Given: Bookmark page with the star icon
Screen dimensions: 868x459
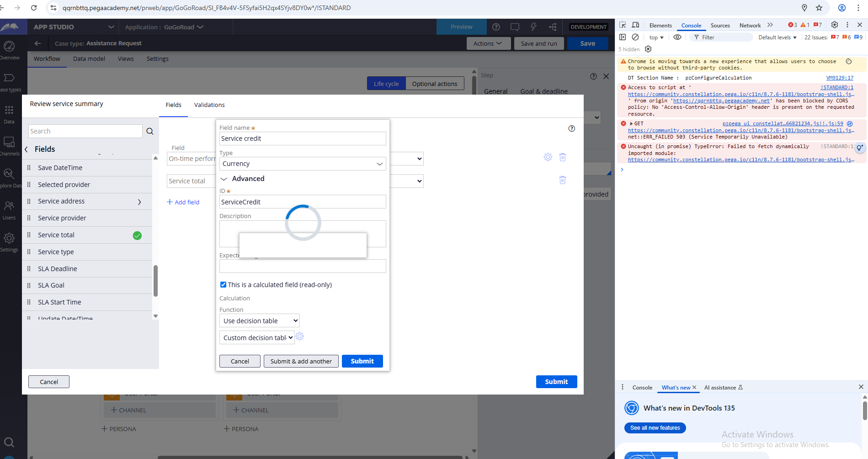Looking at the screenshot, I should point(819,8).
